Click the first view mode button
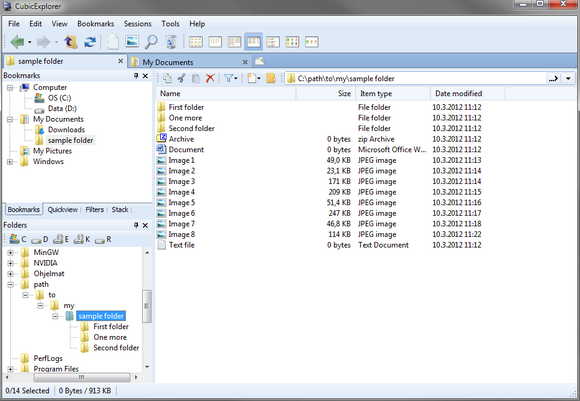This screenshot has height=401, width=580. (x=196, y=42)
